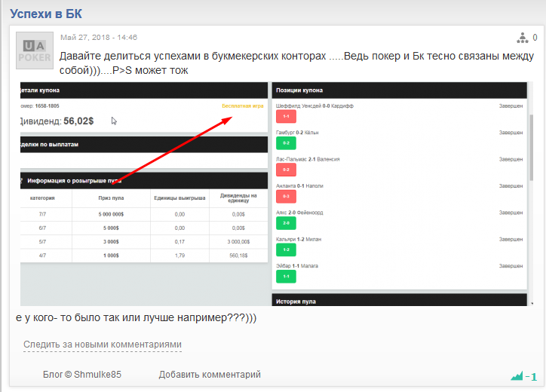
Task: Click the dividend value '56,02$'
Action: tap(78, 121)
